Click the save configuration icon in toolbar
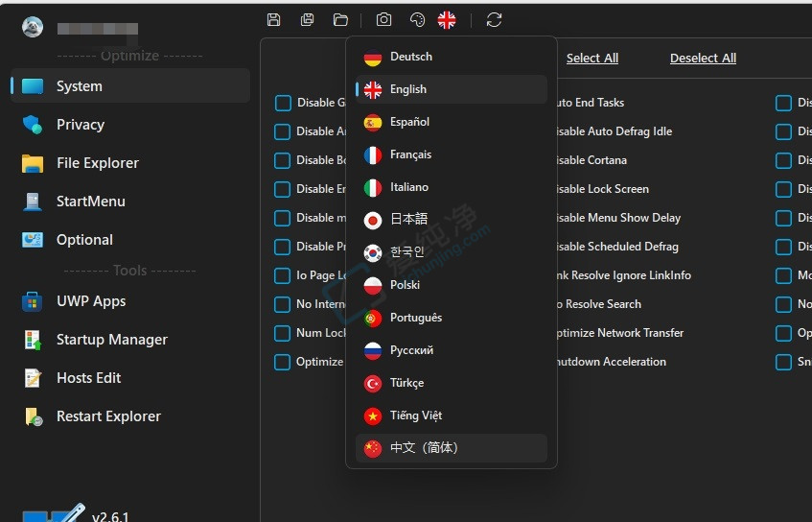This screenshot has height=522, width=812. point(273,20)
